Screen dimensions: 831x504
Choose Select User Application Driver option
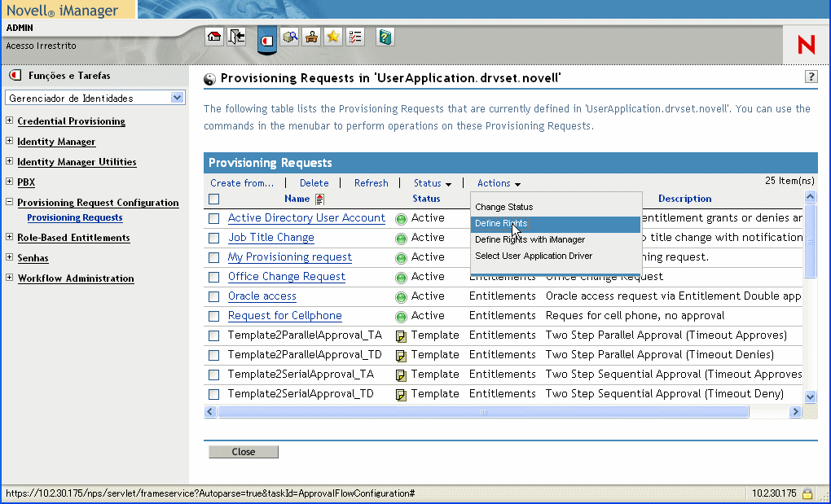(x=534, y=256)
